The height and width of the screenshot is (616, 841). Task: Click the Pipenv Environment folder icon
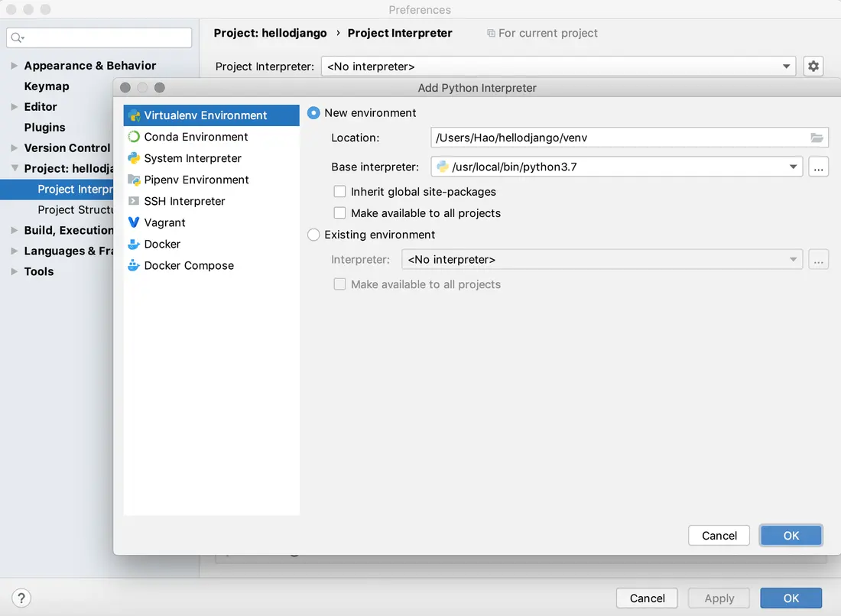134,180
